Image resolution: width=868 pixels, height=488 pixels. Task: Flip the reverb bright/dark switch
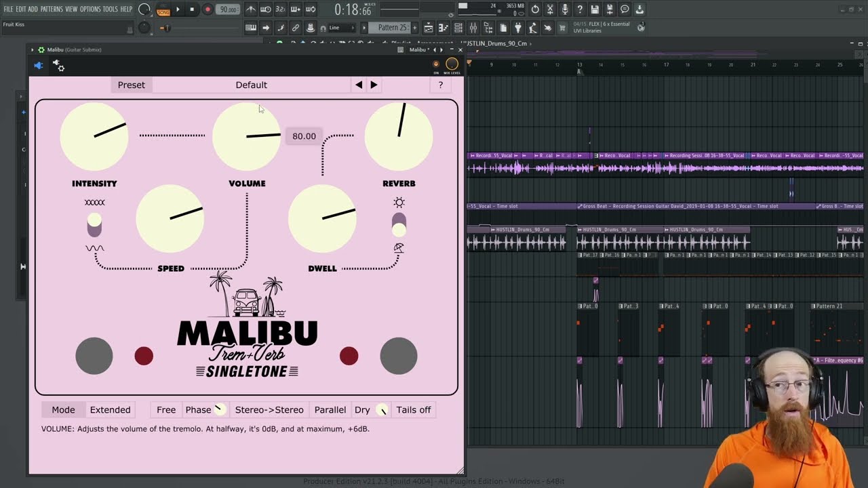[x=399, y=225]
